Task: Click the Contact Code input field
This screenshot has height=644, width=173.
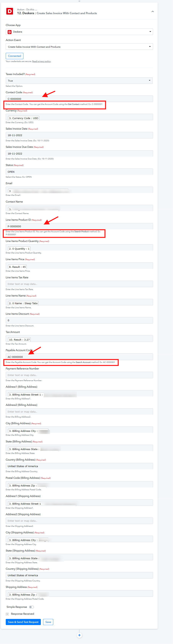Action: click(79, 99)
